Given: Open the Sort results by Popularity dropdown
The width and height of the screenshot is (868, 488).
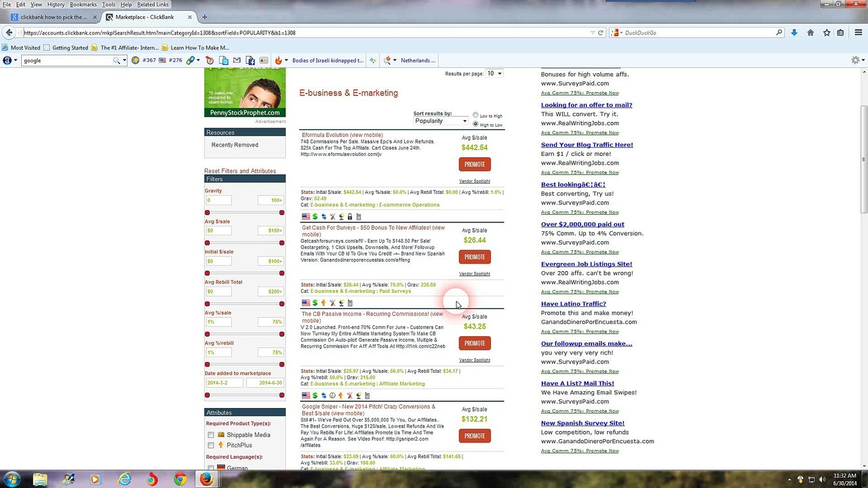Looking at the screenshot, I should point(441,121).
